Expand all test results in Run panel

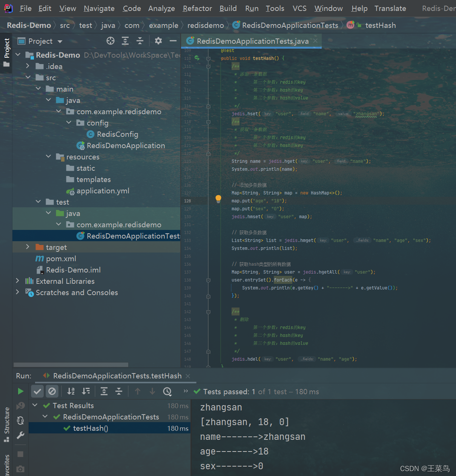click(x=104, y=392)
